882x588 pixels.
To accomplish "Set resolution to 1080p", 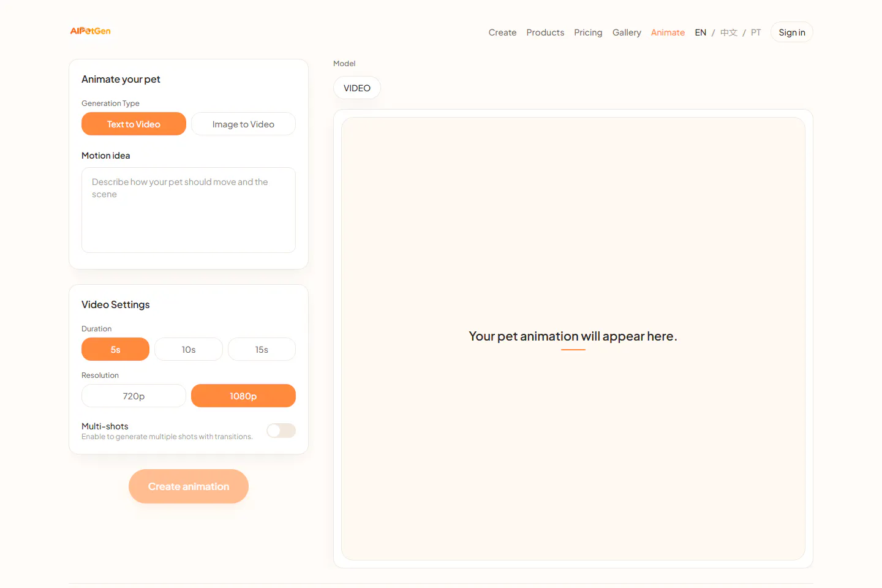I will click(x=243, y=396).
